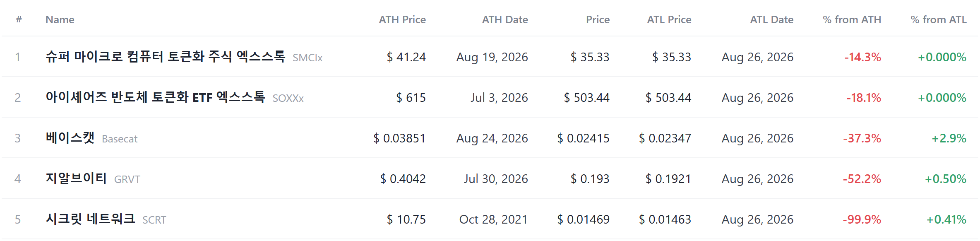980x241 pixels.
Task: Sort by % from ATH column
Action: [852, 19]
